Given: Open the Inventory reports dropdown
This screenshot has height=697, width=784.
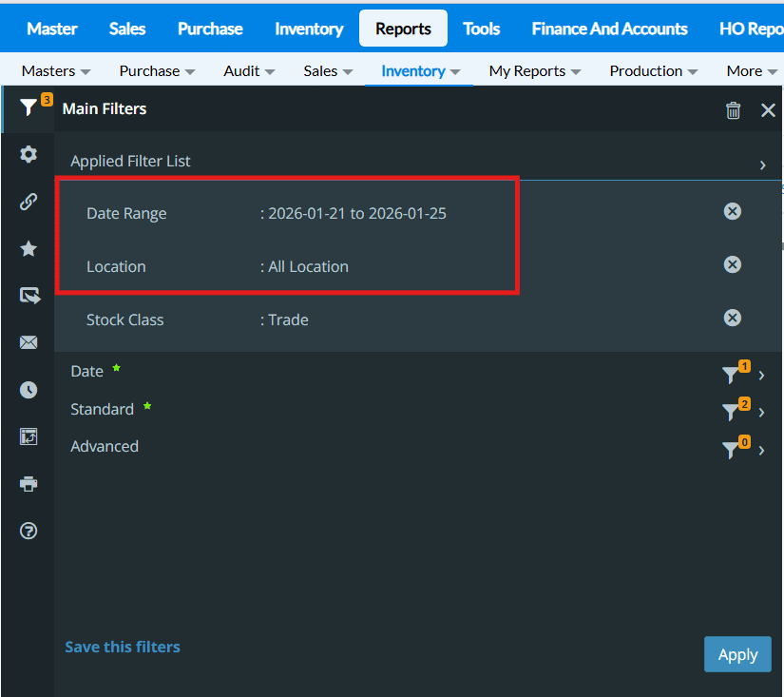Looking at the screenshot, I should (x=420, y=71).
